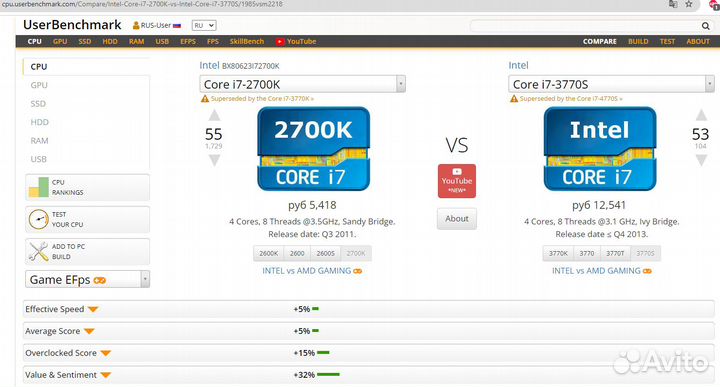Click warning icon beside i7-4770S notice
Viewport: 720px width, 387px height.
[514, 99]
